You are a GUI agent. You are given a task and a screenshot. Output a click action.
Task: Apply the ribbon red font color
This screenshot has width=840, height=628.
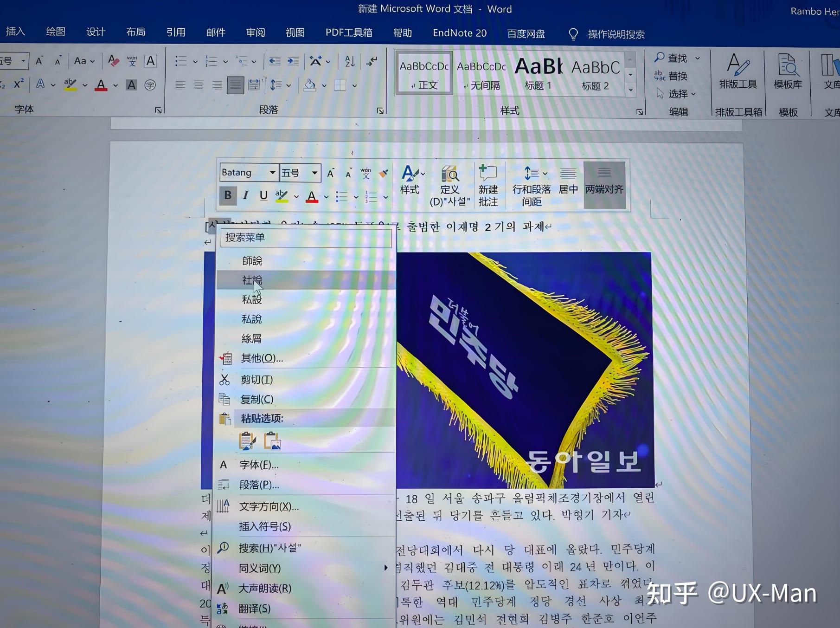click(x=101, y=85)
